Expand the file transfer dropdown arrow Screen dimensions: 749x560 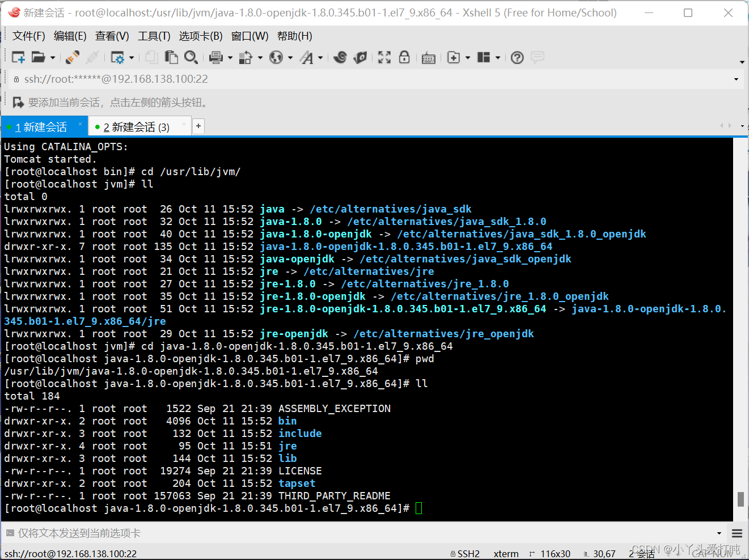[x=260, y=58]
